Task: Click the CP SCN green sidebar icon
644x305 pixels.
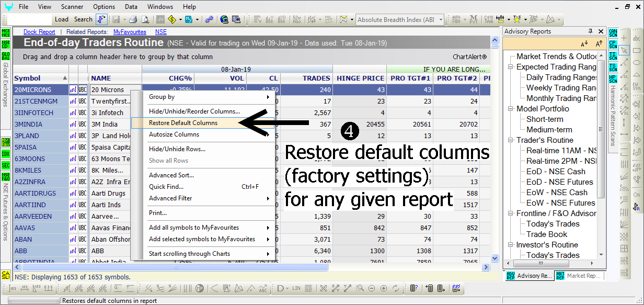Action: point(613,44)
